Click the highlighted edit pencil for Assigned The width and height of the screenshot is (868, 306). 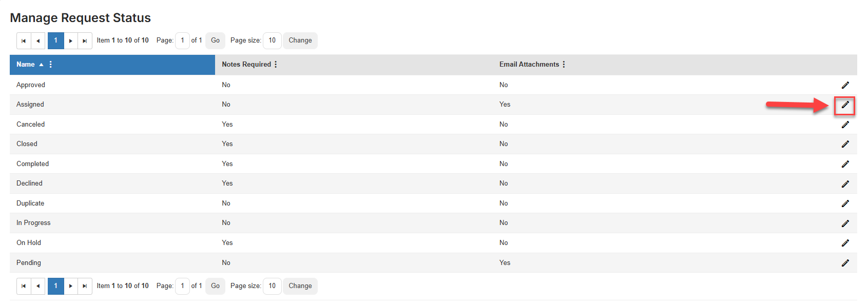point(845,105)
